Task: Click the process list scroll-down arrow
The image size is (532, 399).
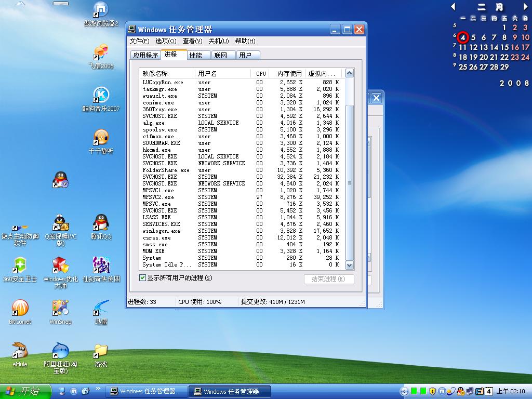Action: point(350,265)
